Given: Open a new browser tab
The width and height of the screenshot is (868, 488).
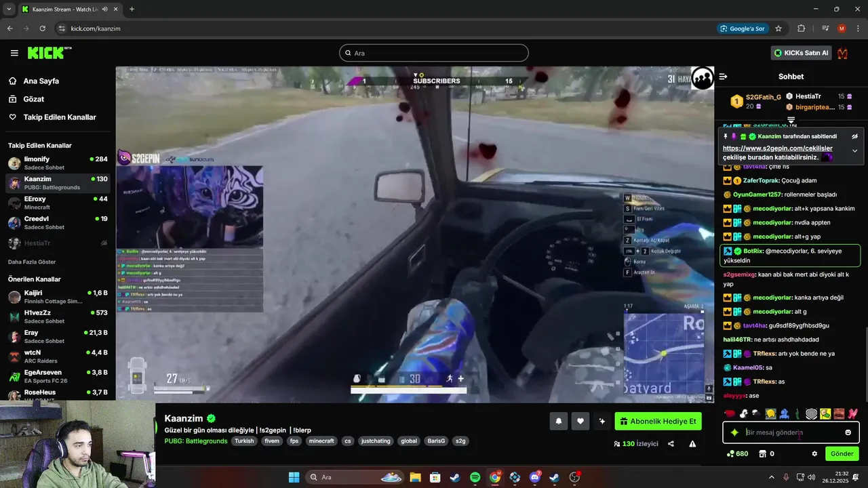Looking at the screenshot, I should click(x=132, y=9).
